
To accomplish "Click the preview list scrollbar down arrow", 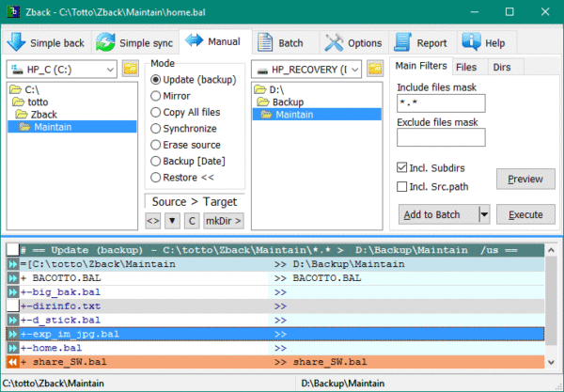I will pyautogui.click(x=551, y=362).
